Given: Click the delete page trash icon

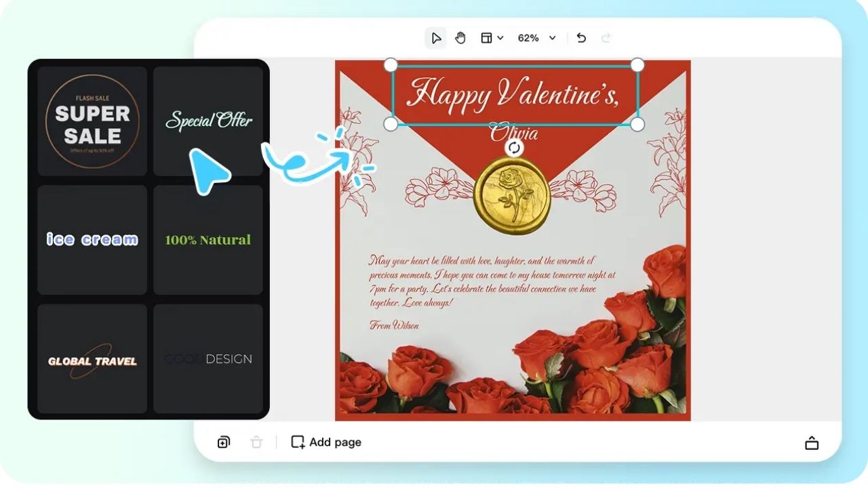Looking at the screenshot, I should [x=256, y=442].
